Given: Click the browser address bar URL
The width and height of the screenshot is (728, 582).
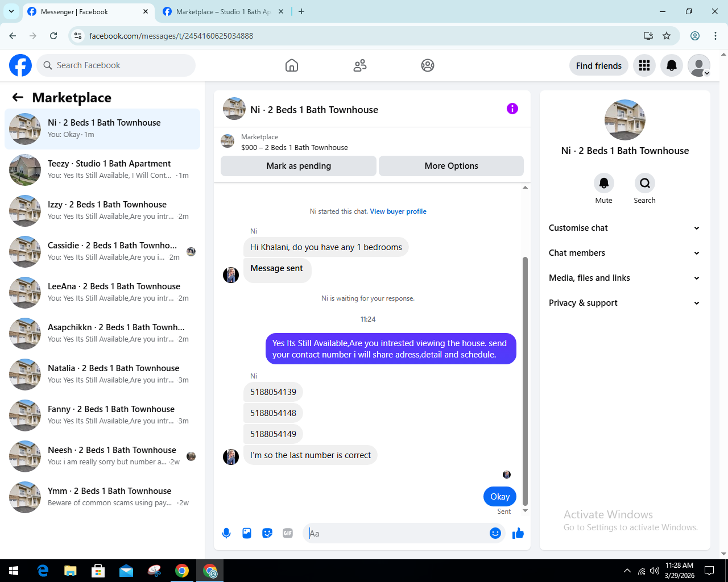Looking at the screenshot, I should (x=171, y=36).
